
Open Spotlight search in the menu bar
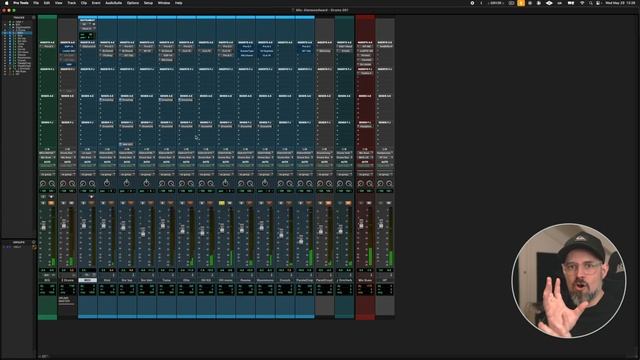coord(591,3)
